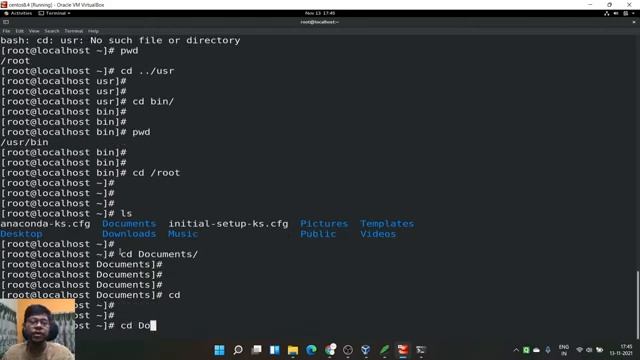640x360 pixels.
Task: Click the cloud OneDrive tray icon
Action: click(536, 350)
